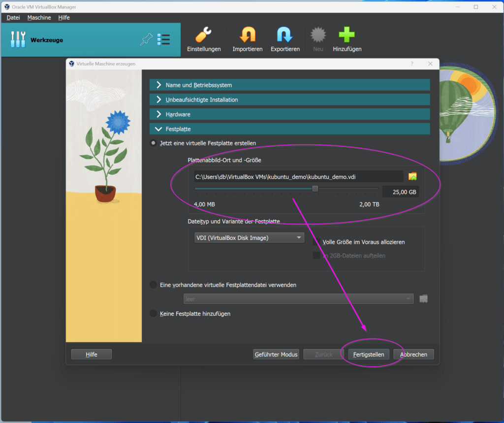
Task: Open Einstellungen wrench toolbar icon
Action: [203, 35]
